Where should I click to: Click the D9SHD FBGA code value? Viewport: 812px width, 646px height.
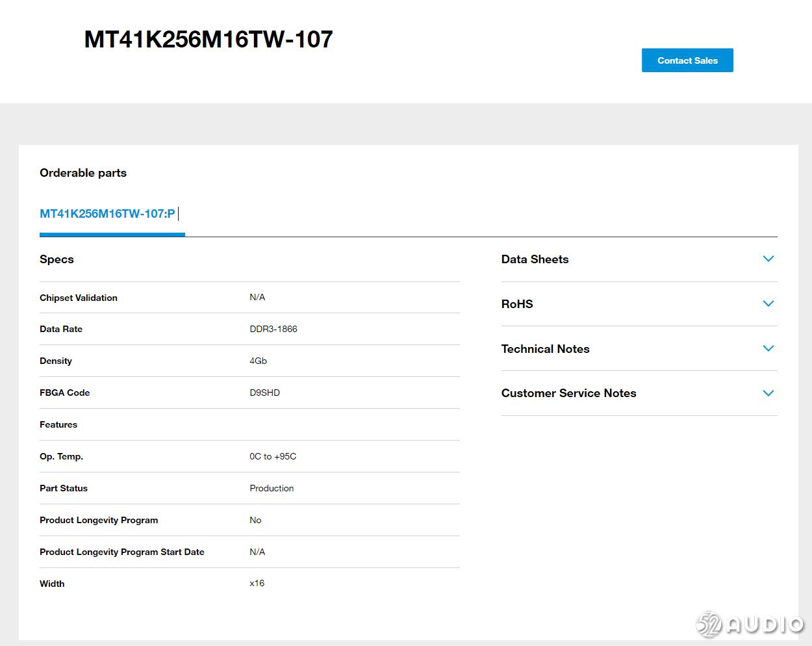coord(264,393)
